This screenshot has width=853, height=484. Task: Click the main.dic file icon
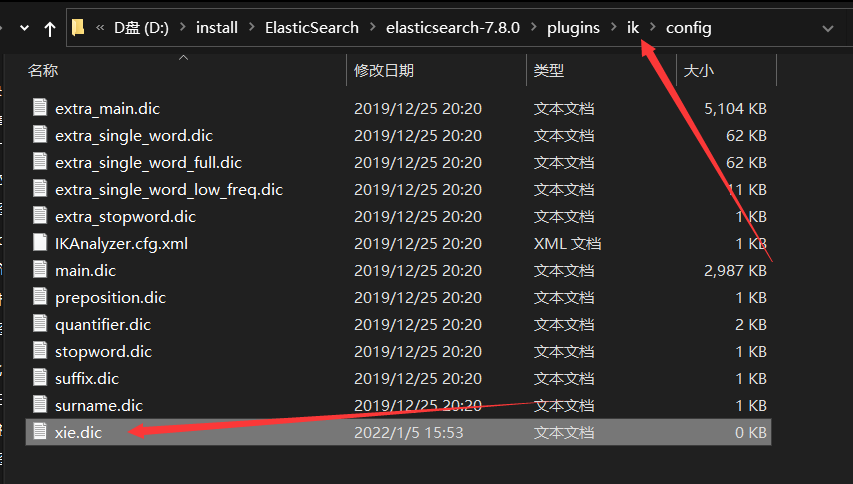point(40,269)
